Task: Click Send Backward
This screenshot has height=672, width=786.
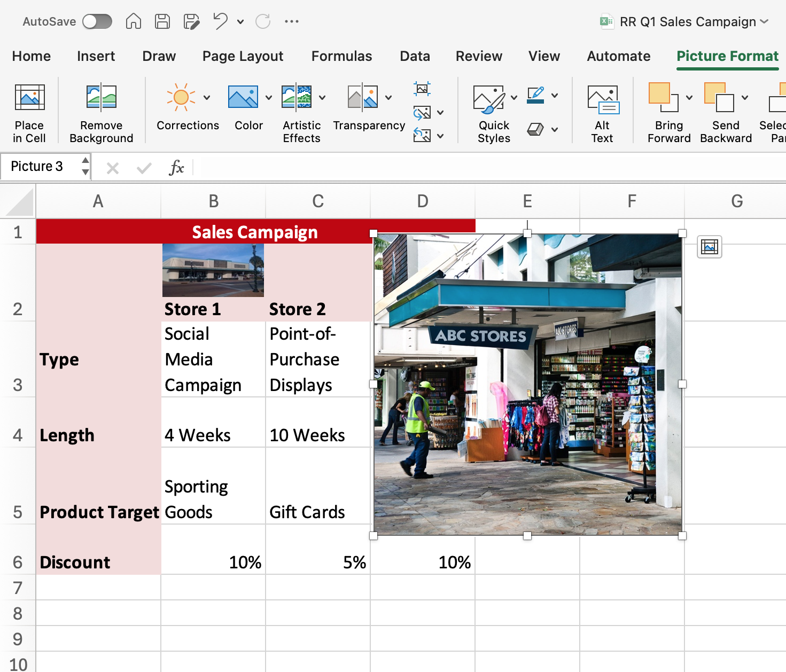Action: click(x=726, y=113)
